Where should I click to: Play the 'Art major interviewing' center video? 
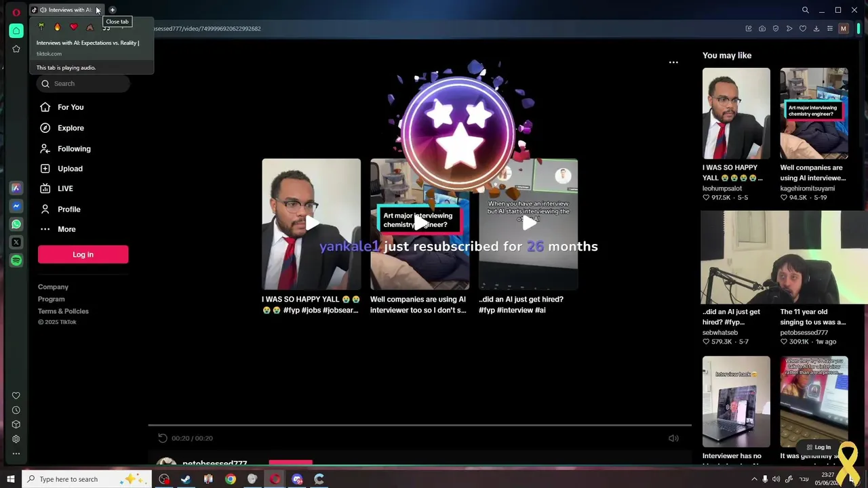pos(420,224)
